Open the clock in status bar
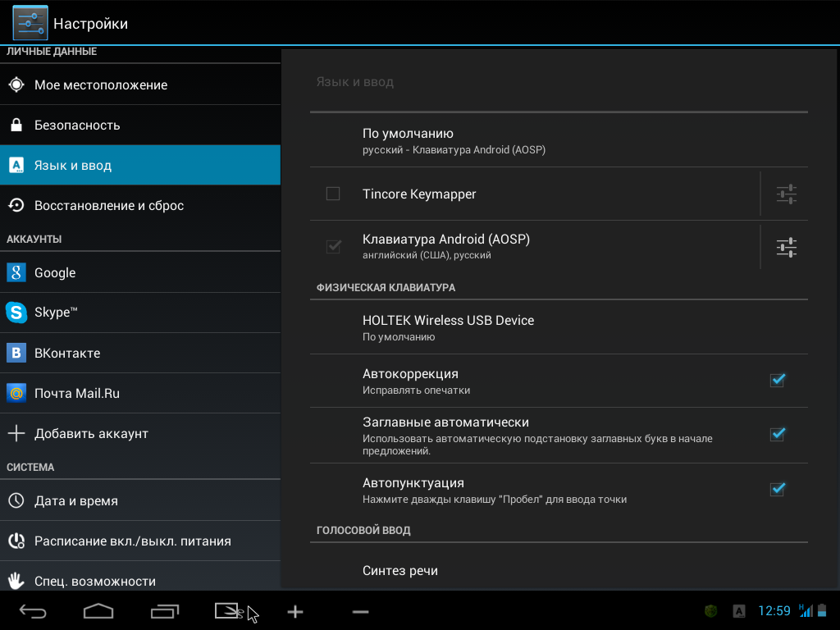 (774, 611)
